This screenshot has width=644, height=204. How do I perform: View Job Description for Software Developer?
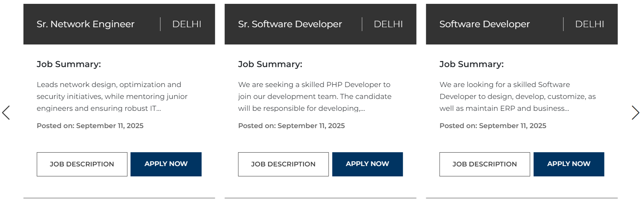pos(485,164)
